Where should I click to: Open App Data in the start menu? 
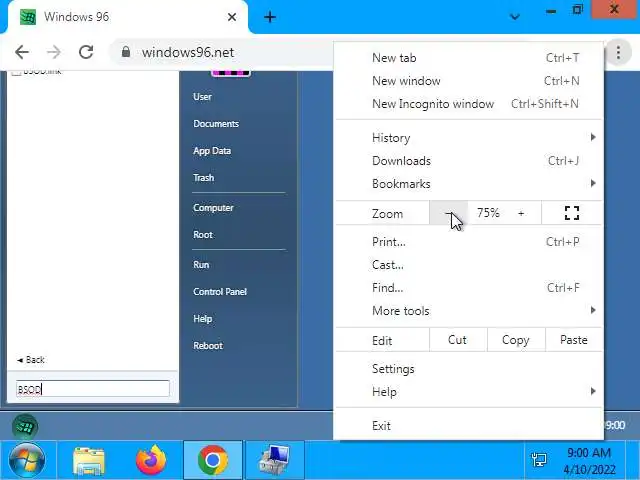(x=212, y=151)
